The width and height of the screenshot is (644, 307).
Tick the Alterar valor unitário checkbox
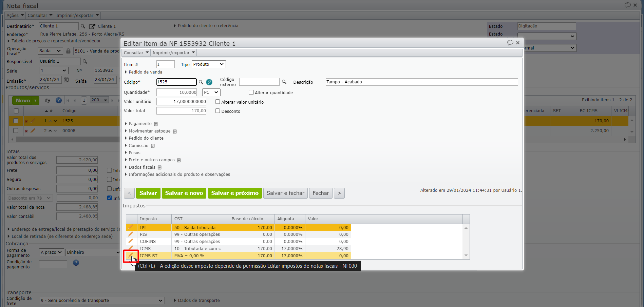click(x=218, y=102)
